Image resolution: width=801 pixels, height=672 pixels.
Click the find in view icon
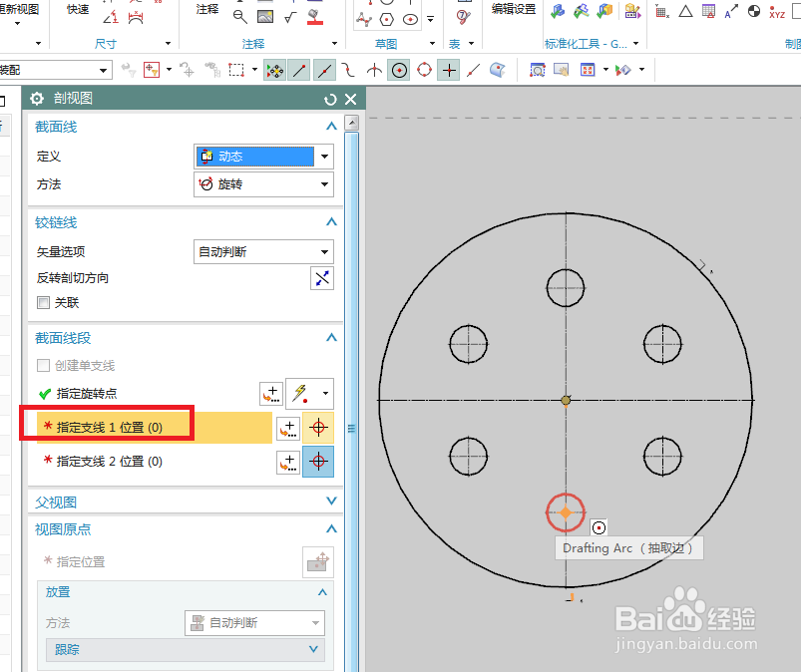point(538,70)
